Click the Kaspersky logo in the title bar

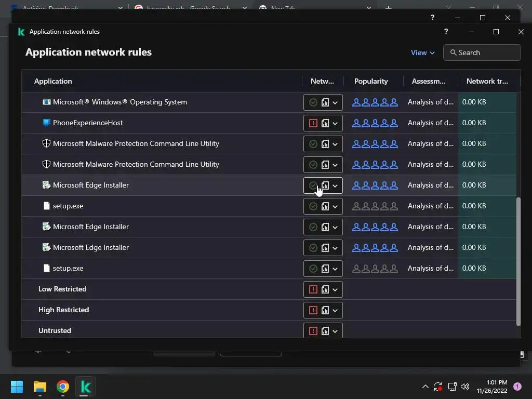coord(21,32)
